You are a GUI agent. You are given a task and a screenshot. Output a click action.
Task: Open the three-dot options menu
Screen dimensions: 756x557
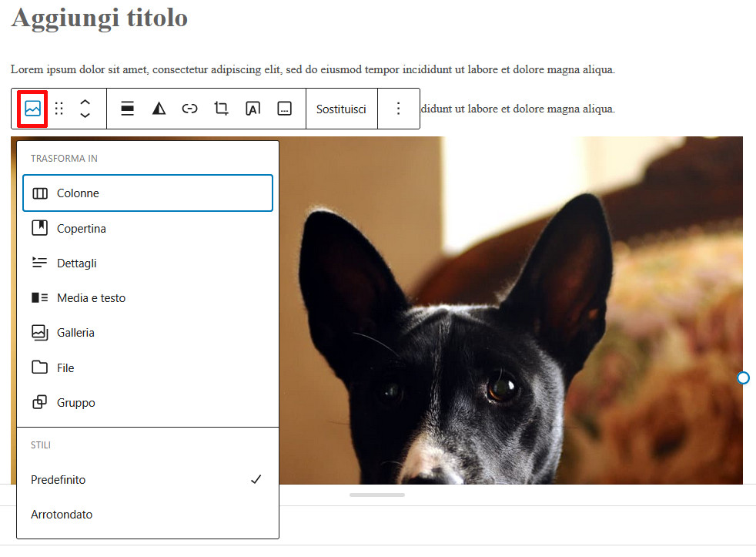[x=398, y=109]
